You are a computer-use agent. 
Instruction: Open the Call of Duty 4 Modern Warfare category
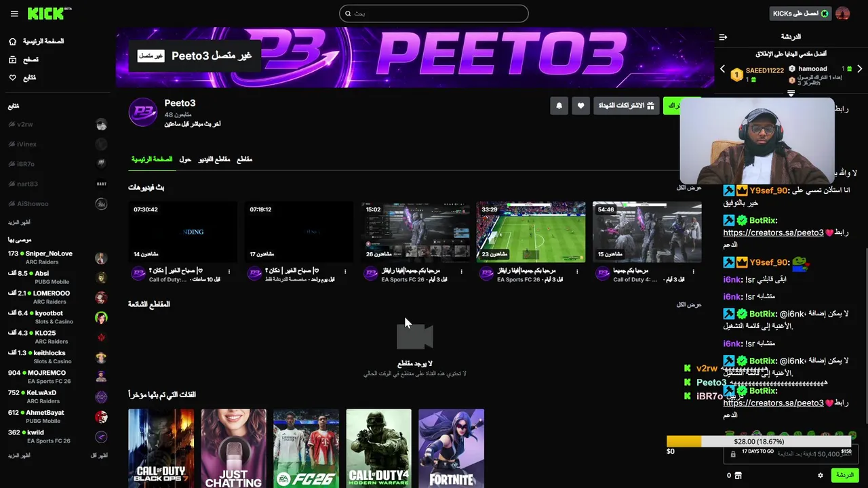tap(378, 448)
